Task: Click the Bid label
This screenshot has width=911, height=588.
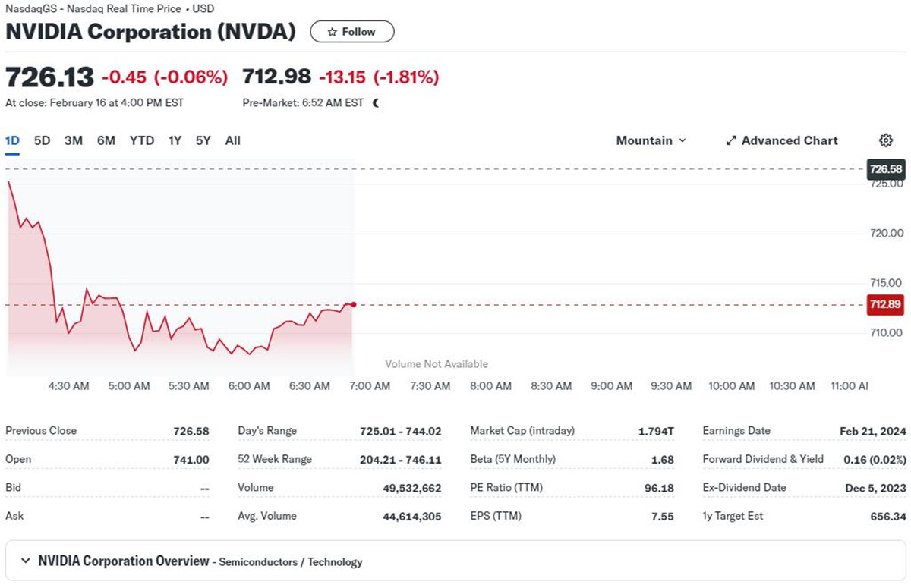Action: (x=13, y=488)
